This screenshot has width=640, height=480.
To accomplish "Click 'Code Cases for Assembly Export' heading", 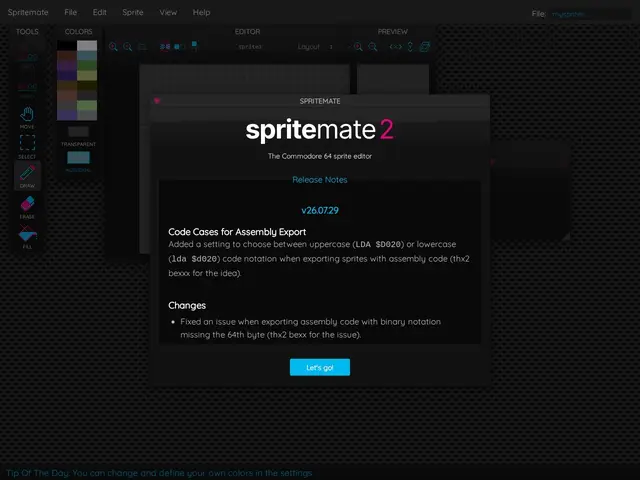I will (x=237, y=232).
